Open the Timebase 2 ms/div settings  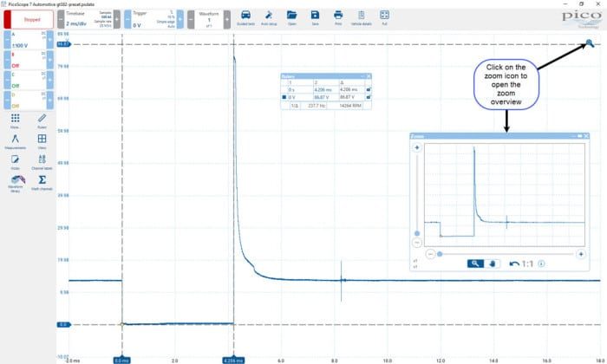pyautogui.click(x=88, y=19)
